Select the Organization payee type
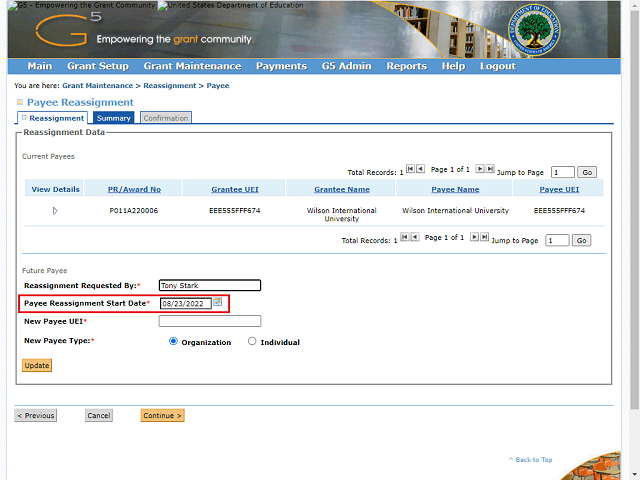Viewport: 640px width, 480px height. point(173,341)
